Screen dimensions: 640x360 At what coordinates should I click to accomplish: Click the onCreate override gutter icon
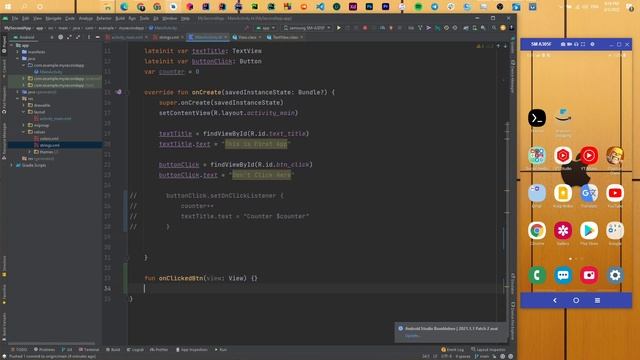click(118, 92)
